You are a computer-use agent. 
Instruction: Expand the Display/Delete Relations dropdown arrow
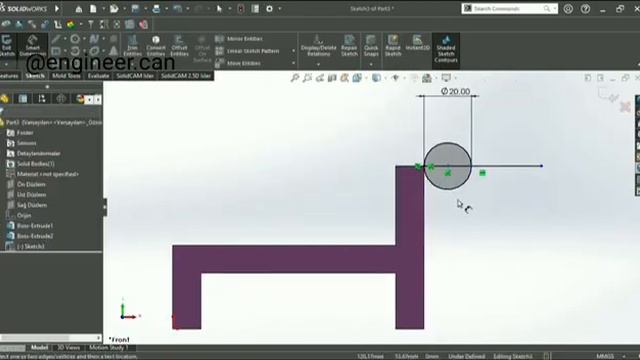[318, 64]
